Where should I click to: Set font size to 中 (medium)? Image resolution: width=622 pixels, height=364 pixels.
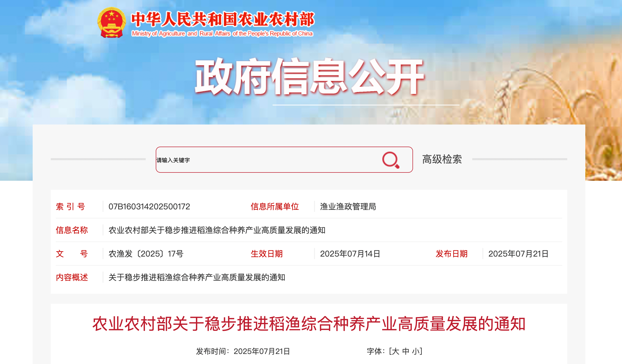click(x=405, y=351)
